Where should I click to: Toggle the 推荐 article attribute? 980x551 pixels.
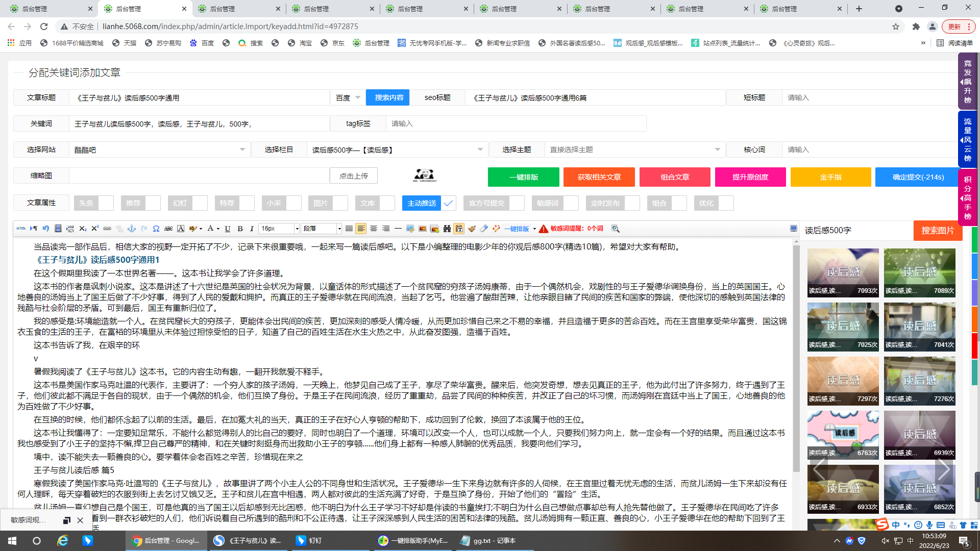pos(140,203)
